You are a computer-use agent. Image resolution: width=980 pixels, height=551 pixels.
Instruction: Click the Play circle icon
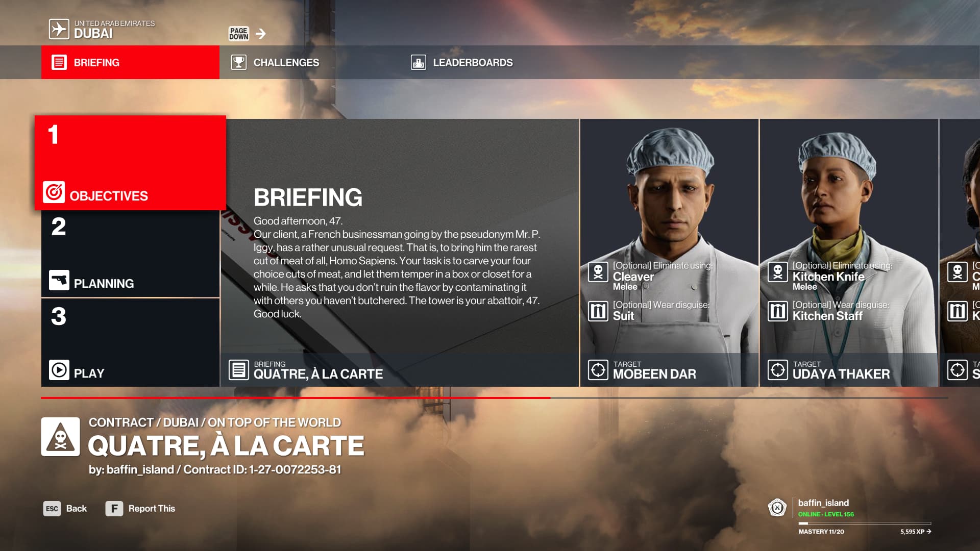click(59, 370)
